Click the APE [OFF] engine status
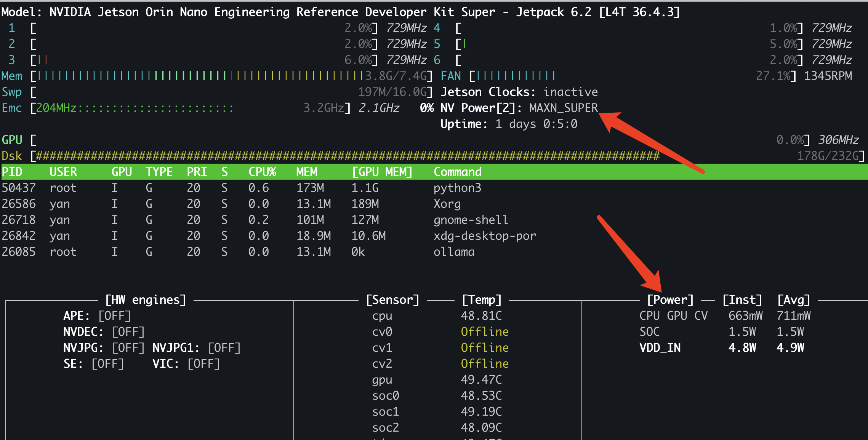The width and height of the screenshot is (868, 440). 114,316
